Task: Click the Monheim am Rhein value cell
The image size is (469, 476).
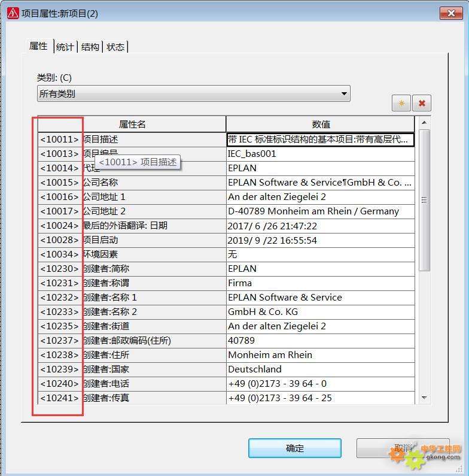Action: (321, 355)
